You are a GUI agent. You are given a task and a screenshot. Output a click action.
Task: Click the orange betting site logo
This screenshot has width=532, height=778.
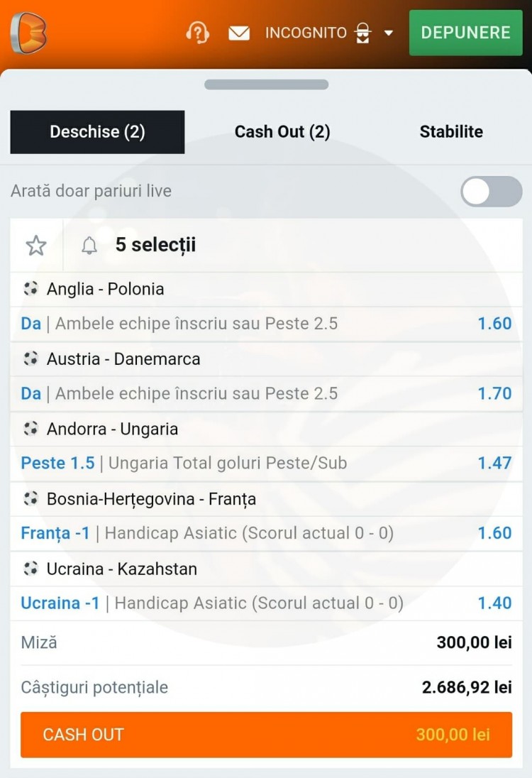click(x=28, y=33)
